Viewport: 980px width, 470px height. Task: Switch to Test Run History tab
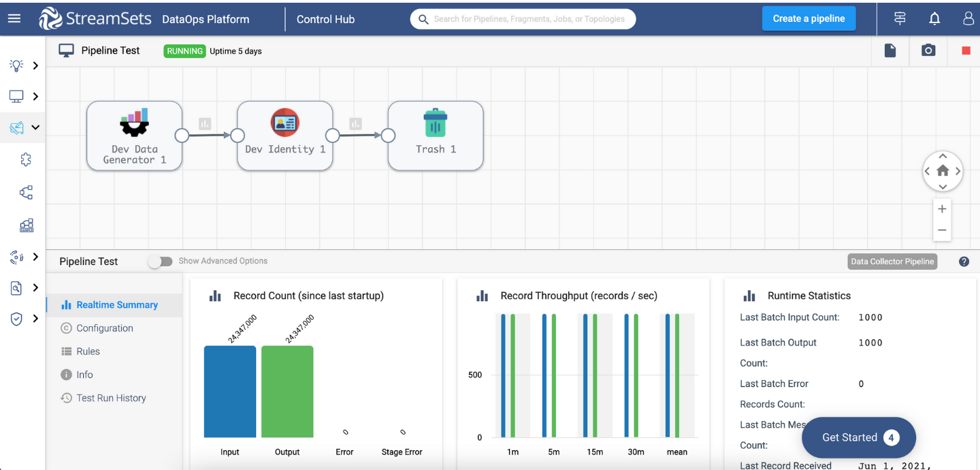coord(111,398)
